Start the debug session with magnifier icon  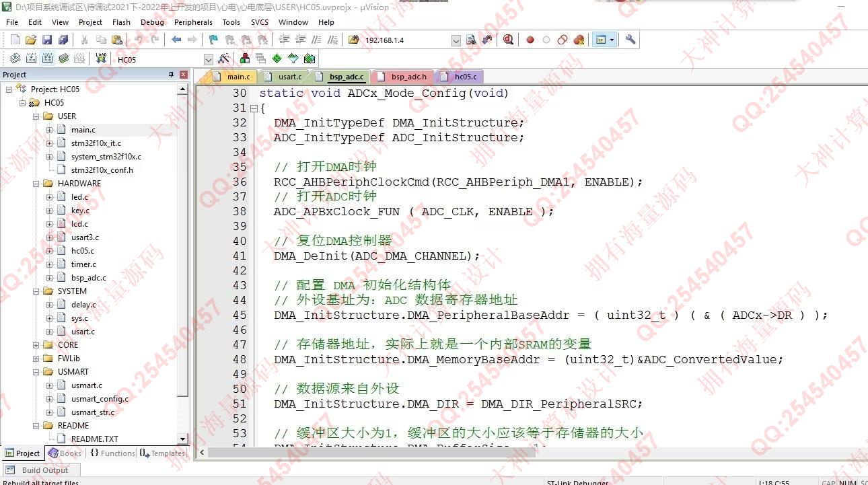[x=508, y=40]
